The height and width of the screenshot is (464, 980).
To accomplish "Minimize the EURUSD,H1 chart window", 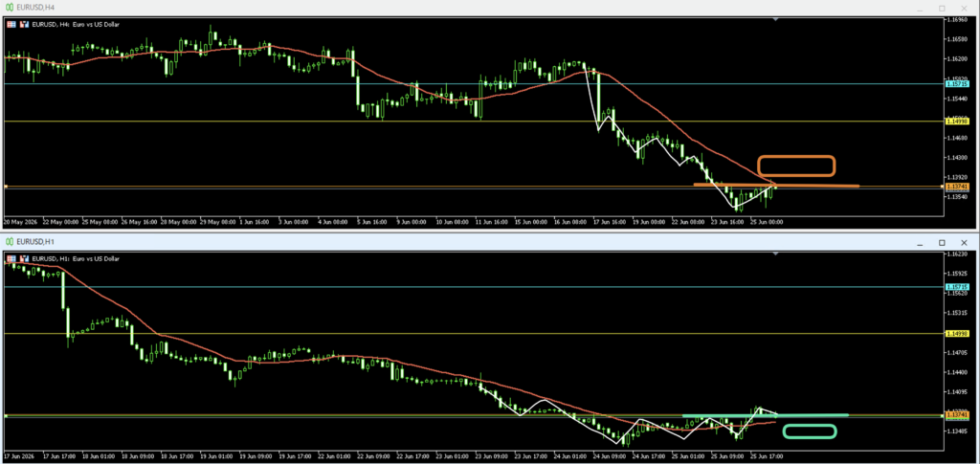I will [920, 242].
